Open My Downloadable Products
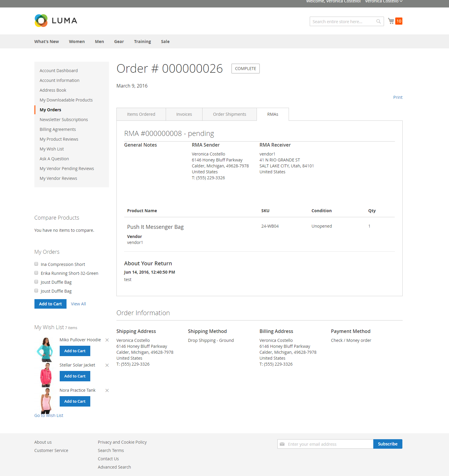The width and height of the screenshot is (449, 476). [66, 100]
